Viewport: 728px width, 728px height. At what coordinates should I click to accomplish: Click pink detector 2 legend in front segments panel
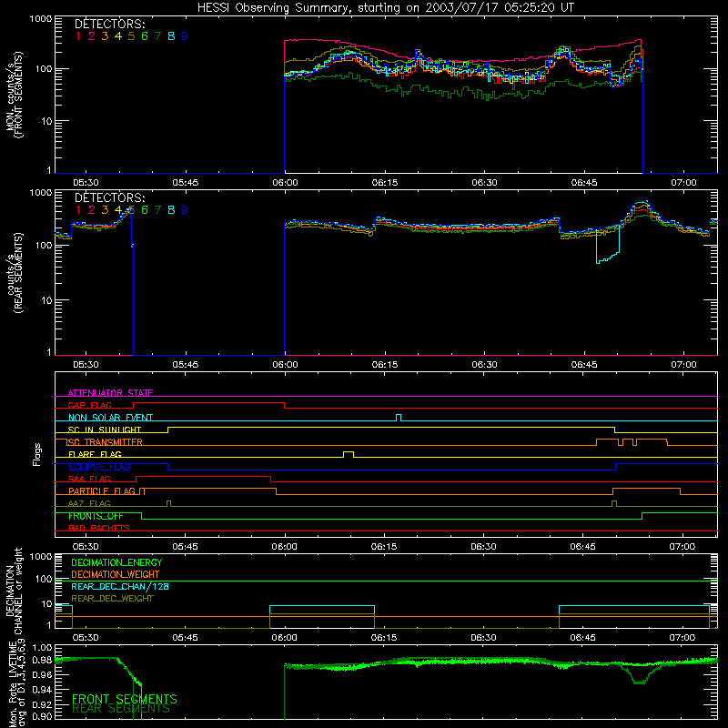[x=92, y=36]
